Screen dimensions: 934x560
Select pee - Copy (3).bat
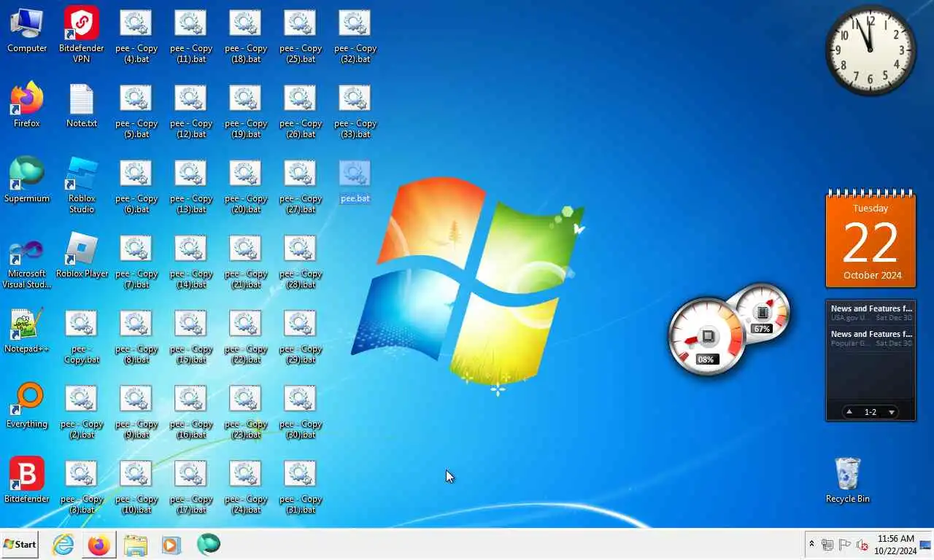[82, 487]
